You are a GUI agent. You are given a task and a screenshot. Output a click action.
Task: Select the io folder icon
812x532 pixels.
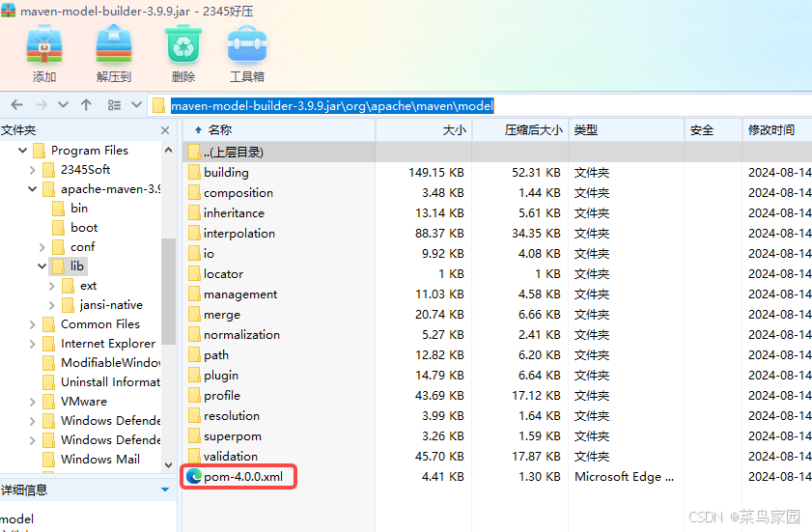(x=194, y=253)
